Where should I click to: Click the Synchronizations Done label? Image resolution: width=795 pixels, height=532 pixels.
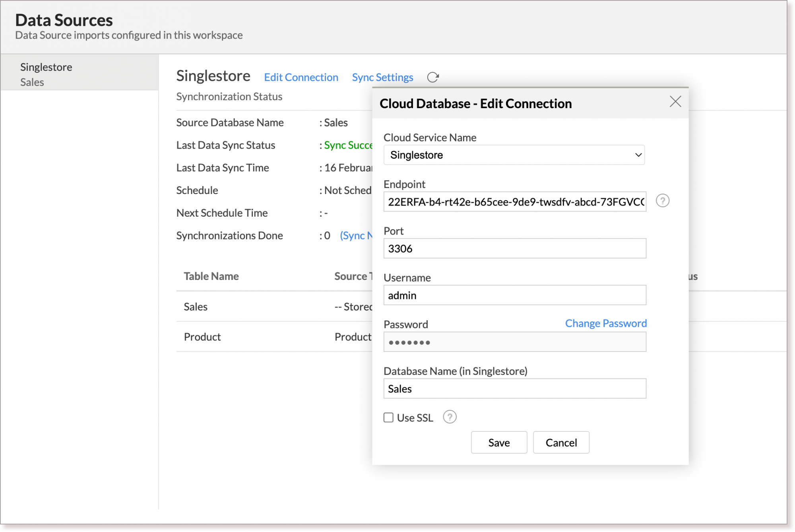click(x=230, y=236)
